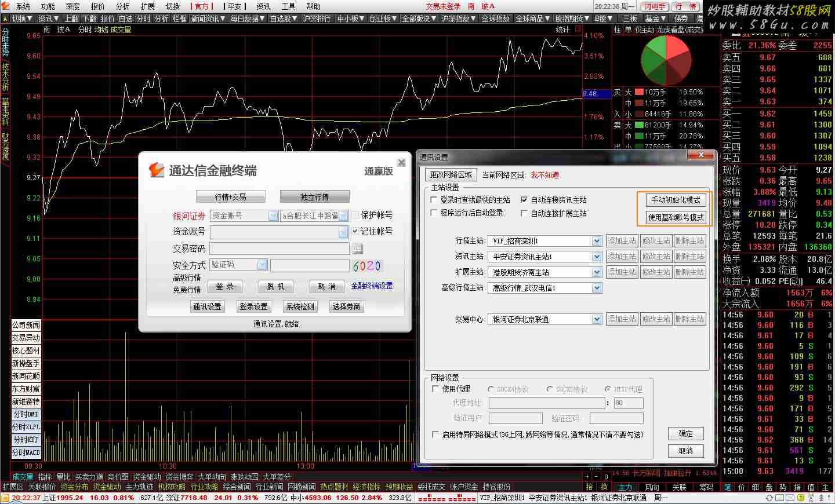Uncheck 自动连接资讯主站 checkbox
Screen dimensions: 835x504
525,200
